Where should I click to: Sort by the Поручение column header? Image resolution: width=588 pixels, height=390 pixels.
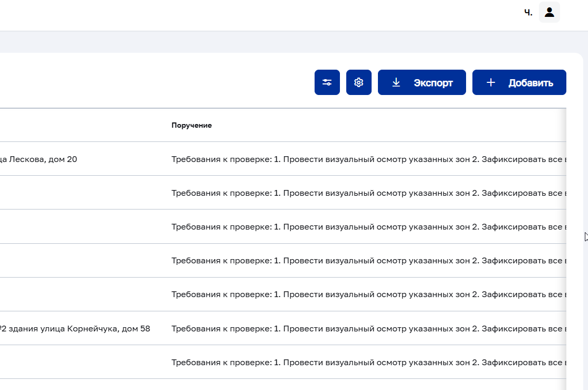pos(192,125)
